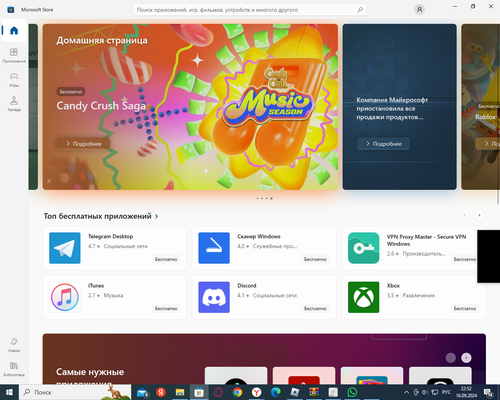Open the Telegram Desktop app icon
The image size is (500, 400).
[x=65, y=248]
